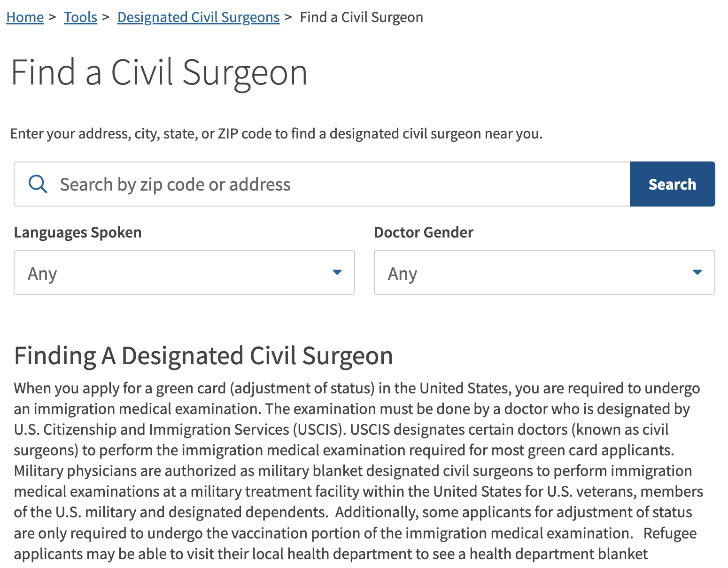Viewport: 728px width, 568px height.
Task: Go to the Home breadcrumb link
Action: [25, 17]
